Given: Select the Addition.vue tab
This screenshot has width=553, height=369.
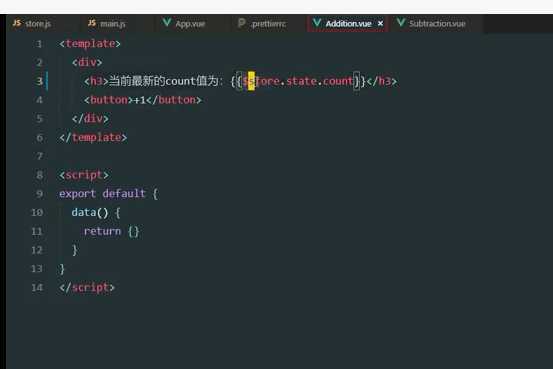Looking at the screenshot, I should click(x=348, y=24).
